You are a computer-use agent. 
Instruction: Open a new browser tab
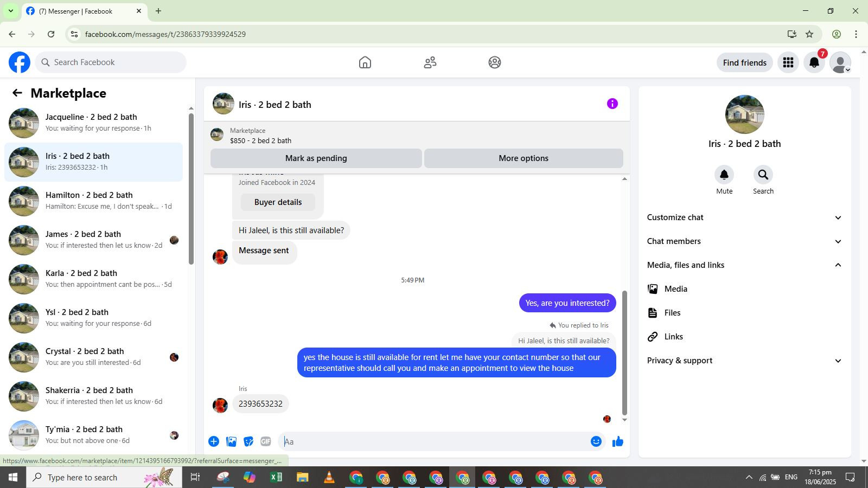[158, 11]
